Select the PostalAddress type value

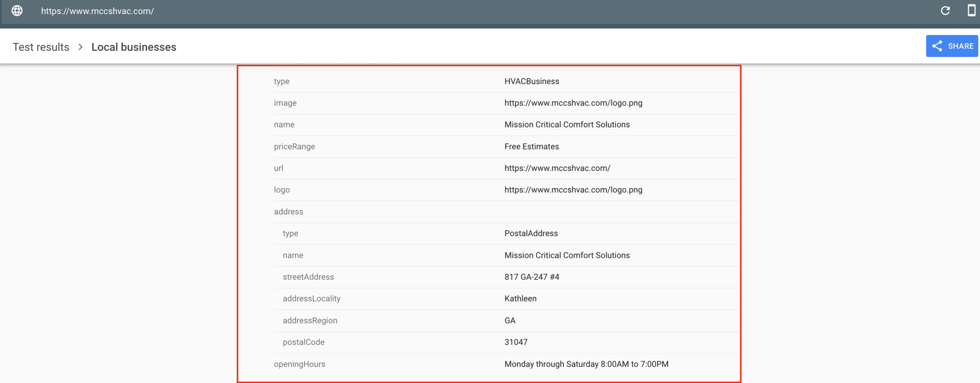[x=531, y=233]
